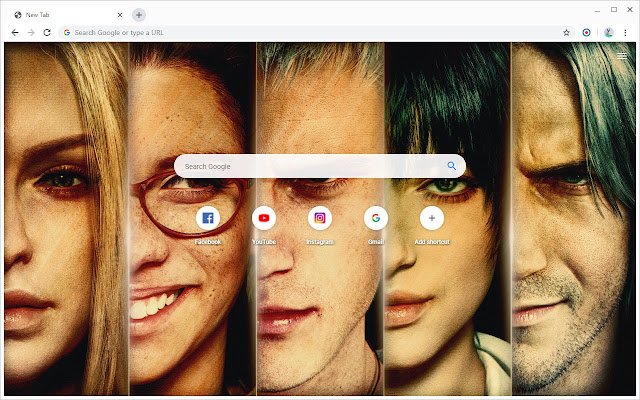The width and height of the screenshot is (640, 400).
Task: Select the New Tab tab
Action: (x=67, y=15)
